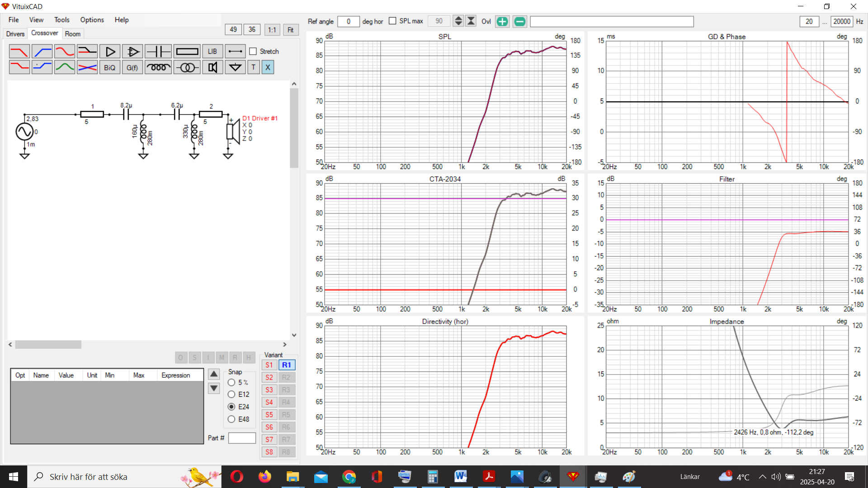Load variant S1
Viewport: 868px width, 488px height.
click(x=269, y=365)
